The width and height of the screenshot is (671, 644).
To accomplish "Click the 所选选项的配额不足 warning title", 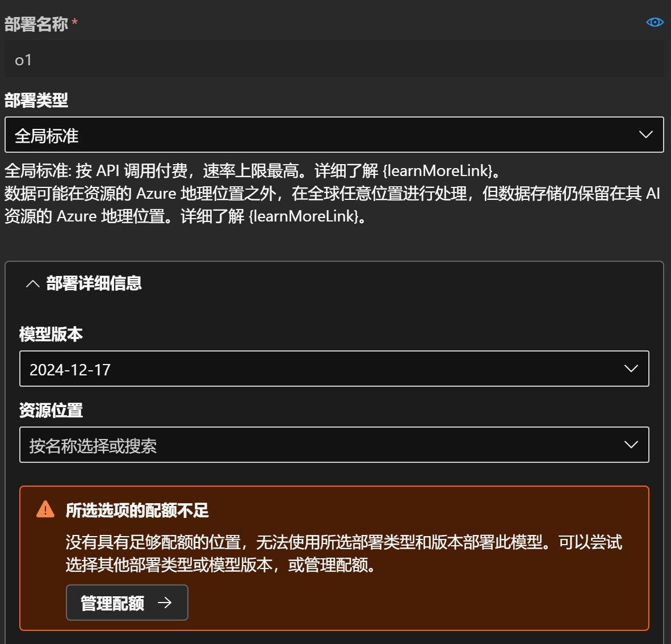I will pos(137,511).
